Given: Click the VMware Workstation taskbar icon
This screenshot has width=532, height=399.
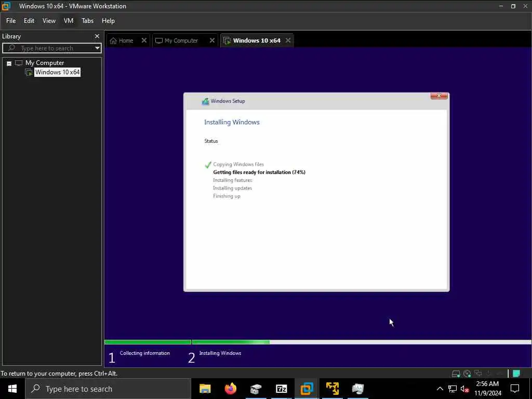Looking at the screenshot, I should pos(307,389).
